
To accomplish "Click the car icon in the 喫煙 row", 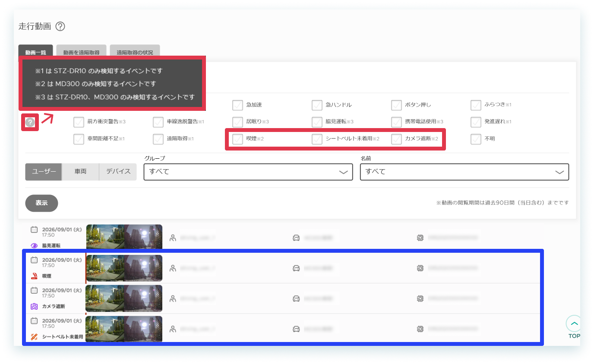I will coord(296,268).
